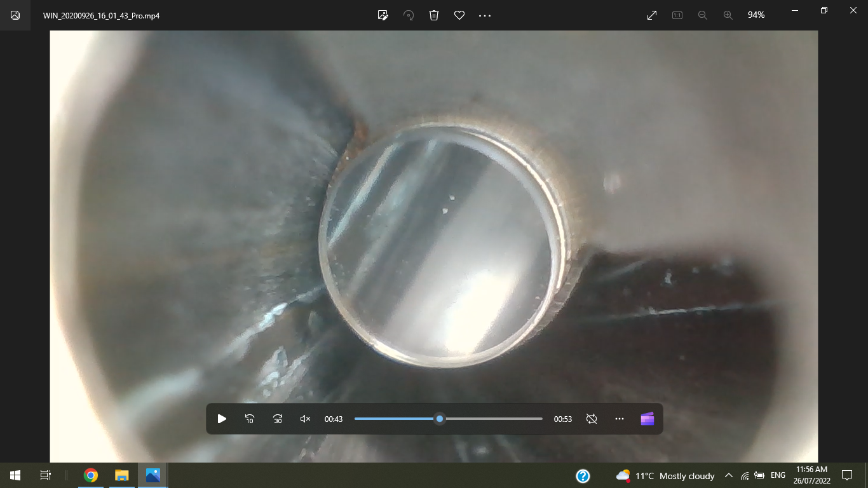This screenshot has height=488, width=868.
Task: Rotate the video
Action: pos(409,15)
